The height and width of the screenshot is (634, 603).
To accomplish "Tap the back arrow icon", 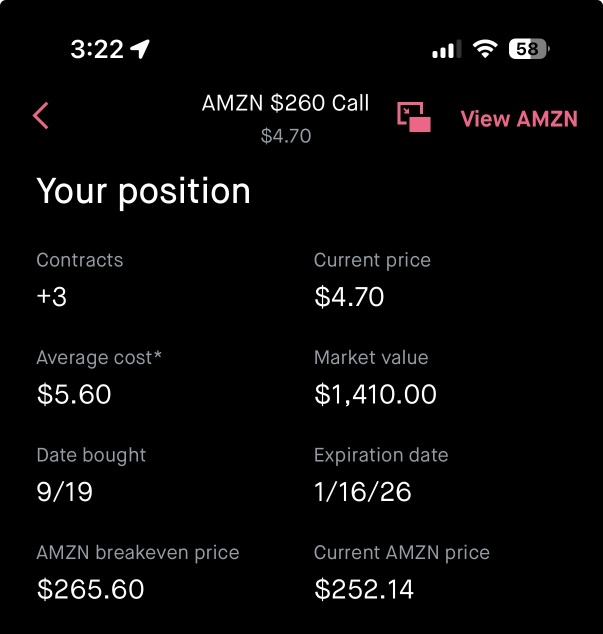I will pyautogui.click(x=41, y=116).
